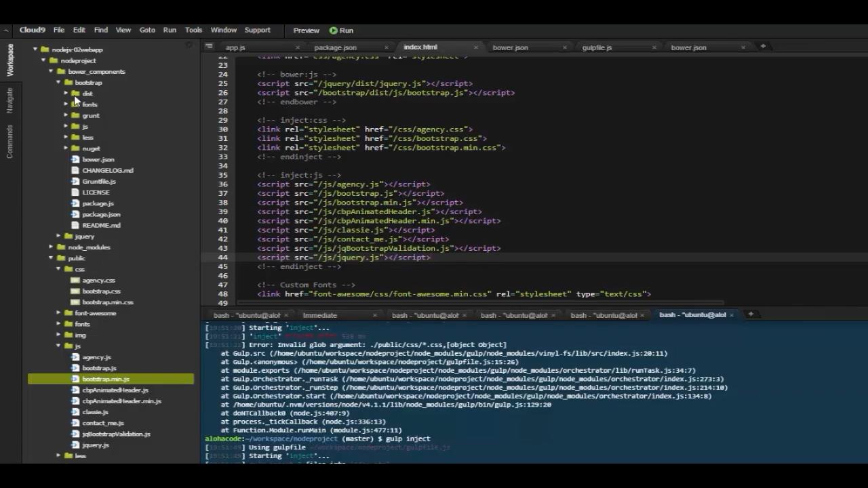Switch to the Commands side panel

point(9,141)
